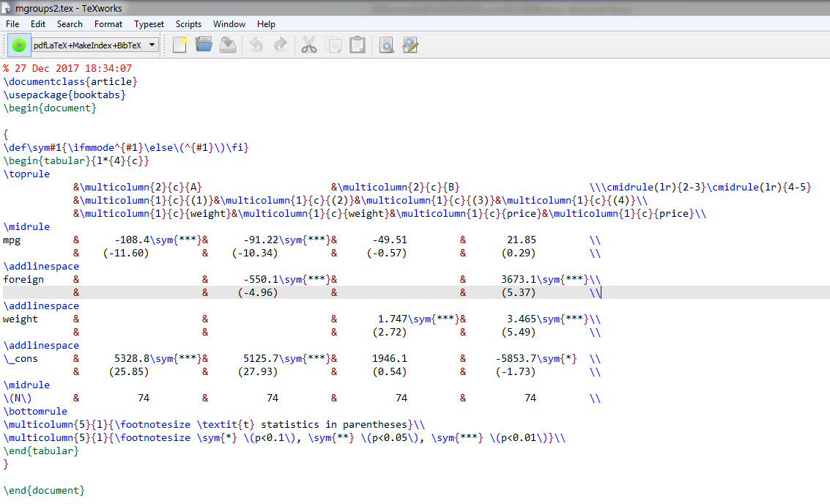Undo the last edit via the Undo arrow
This screenshot has height=504, width=830.
tap(255, 45)
